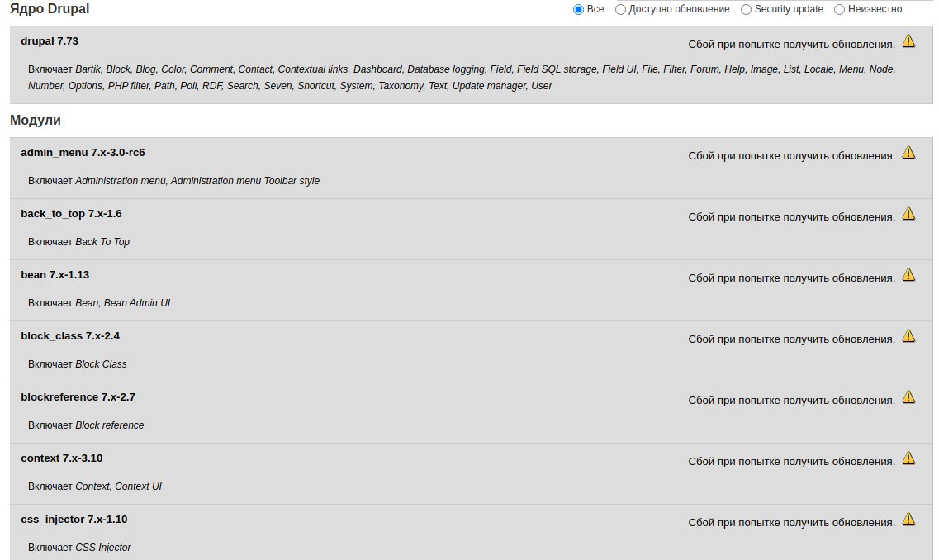Click update failure message in context row

tap(792, 461)
